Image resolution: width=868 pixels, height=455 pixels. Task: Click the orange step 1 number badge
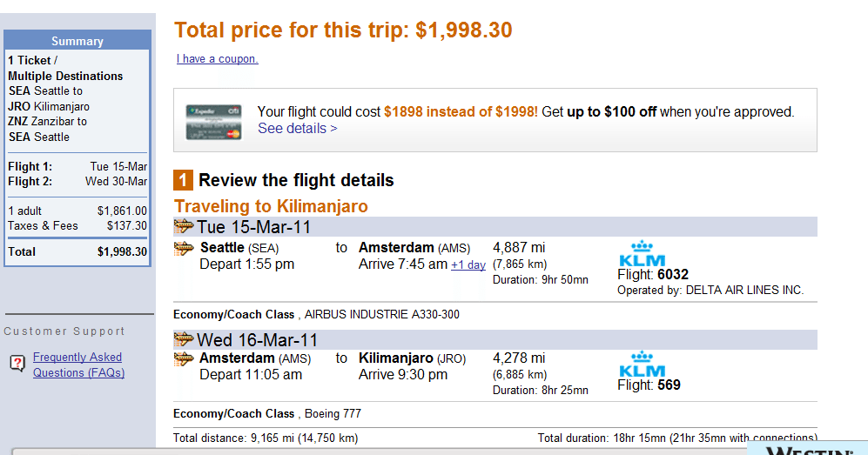pyautogui.click(x=183, y=180)
